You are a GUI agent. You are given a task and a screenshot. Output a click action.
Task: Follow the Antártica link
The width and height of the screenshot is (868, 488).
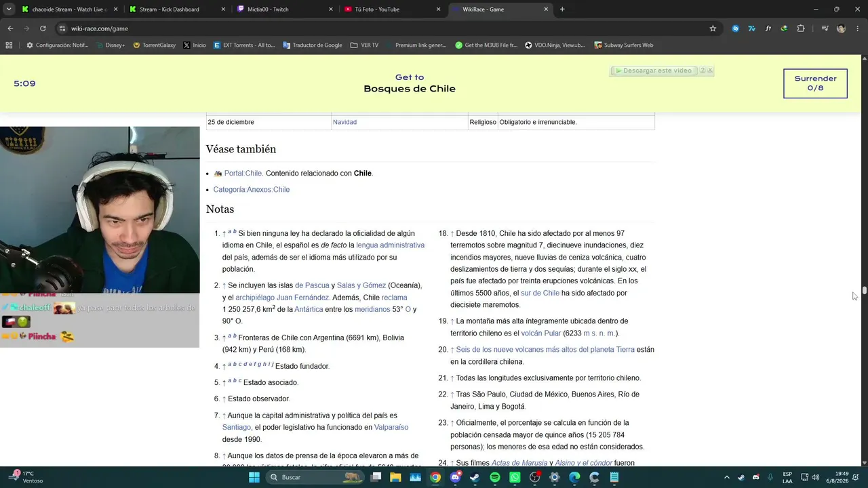click(309, 309)
